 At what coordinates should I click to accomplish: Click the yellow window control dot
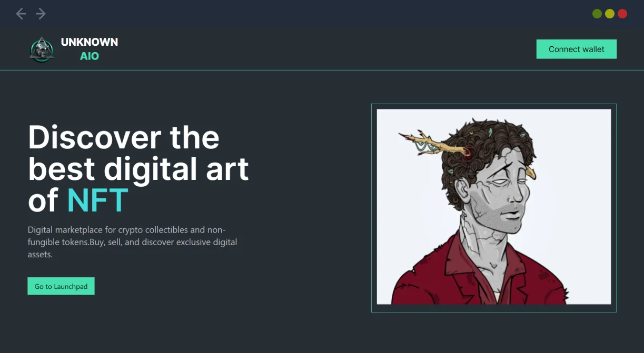point(609,14)
